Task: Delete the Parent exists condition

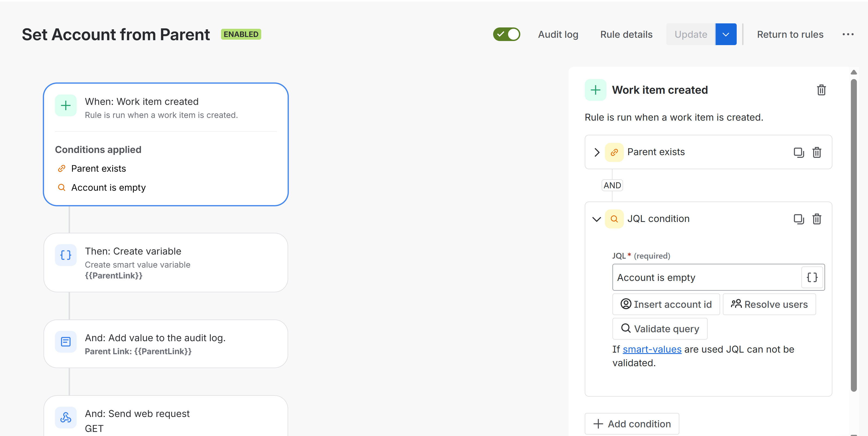Action: (817, 152)
